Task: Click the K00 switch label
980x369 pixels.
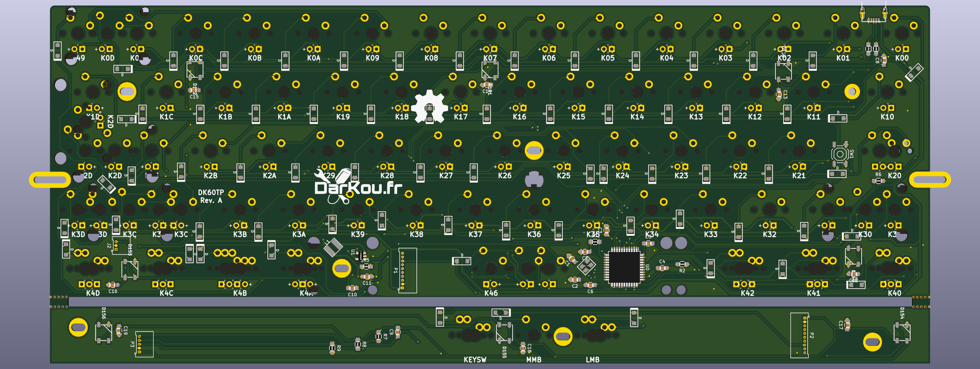Action: coord(902,58)
